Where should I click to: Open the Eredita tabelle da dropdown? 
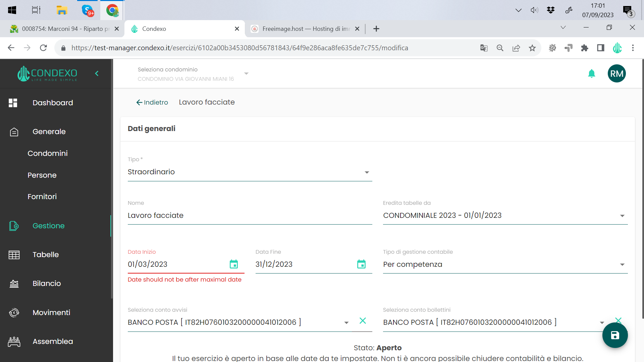pos(505,216)
